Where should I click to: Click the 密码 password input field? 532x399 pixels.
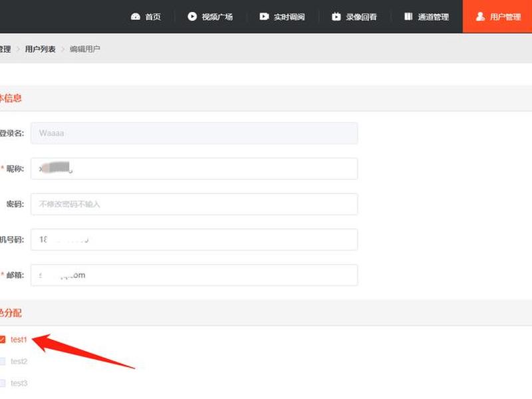[x=194, y=204]
